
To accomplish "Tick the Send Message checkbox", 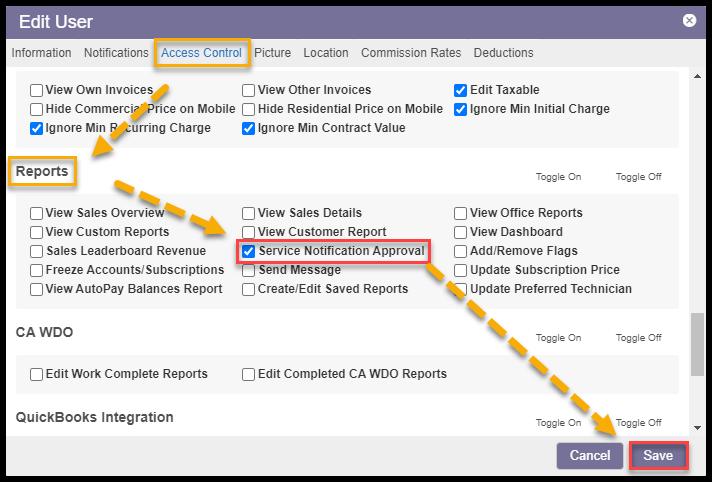I will pyautogui.click(x=249, y=270).
